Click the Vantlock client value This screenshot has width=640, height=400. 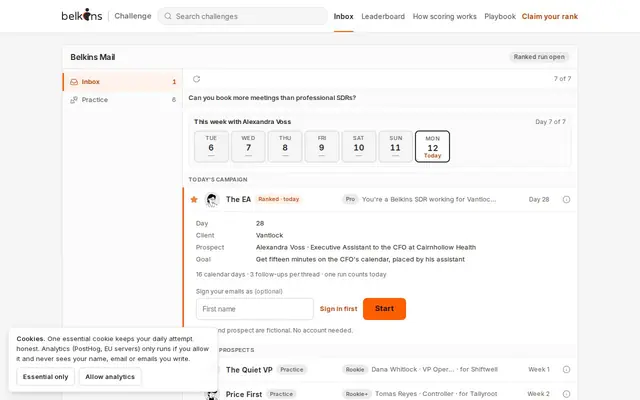(269, 236)
